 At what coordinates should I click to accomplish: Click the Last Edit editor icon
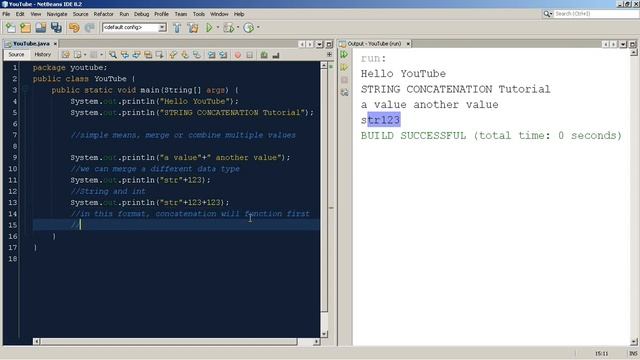(65, 55)
